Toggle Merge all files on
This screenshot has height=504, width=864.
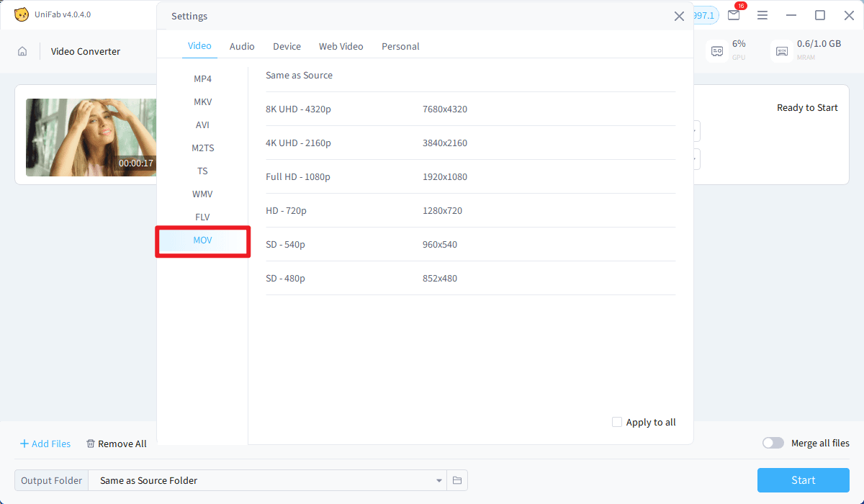click(773, 443)
